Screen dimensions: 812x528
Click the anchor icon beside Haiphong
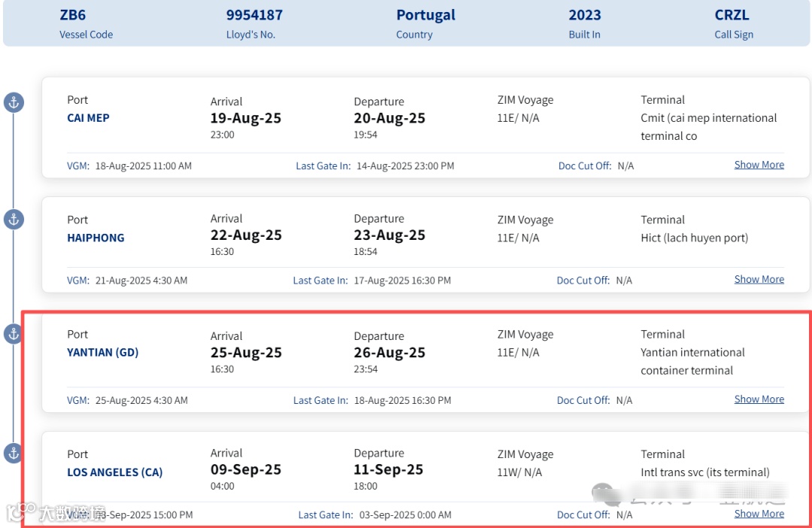(x=14, y=220)
